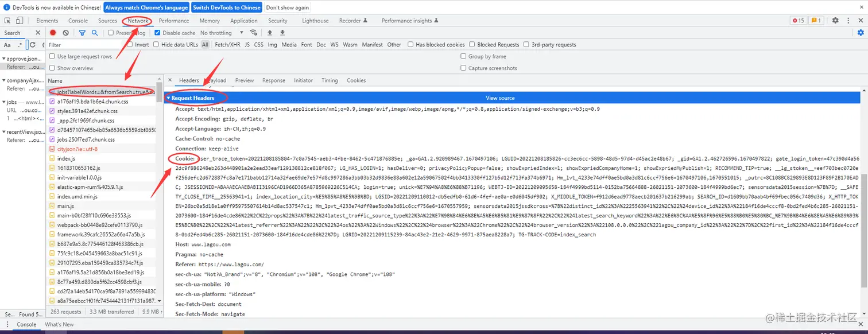Click the icon of main.js row

(x=52, y=206)
